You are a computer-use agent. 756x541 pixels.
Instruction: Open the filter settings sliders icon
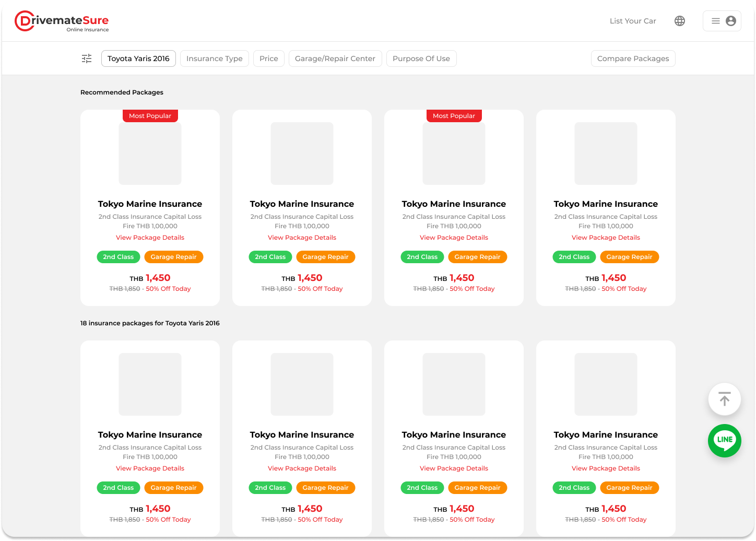87,58
